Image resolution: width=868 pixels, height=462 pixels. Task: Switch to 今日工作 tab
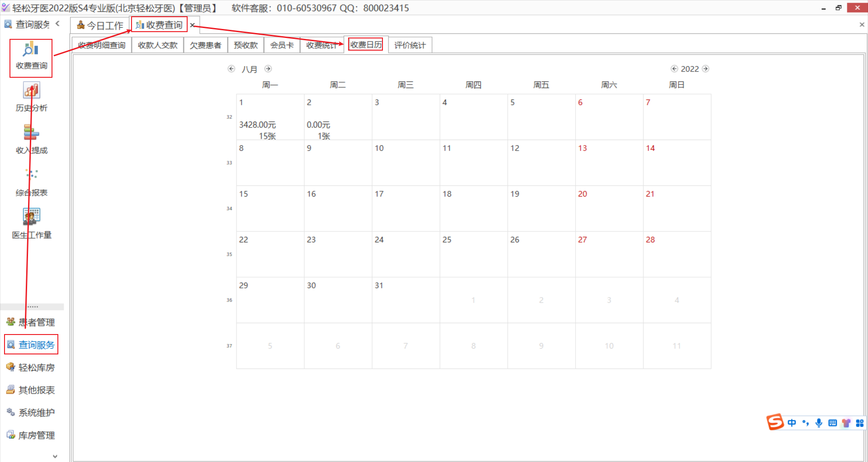coord(100,25)
